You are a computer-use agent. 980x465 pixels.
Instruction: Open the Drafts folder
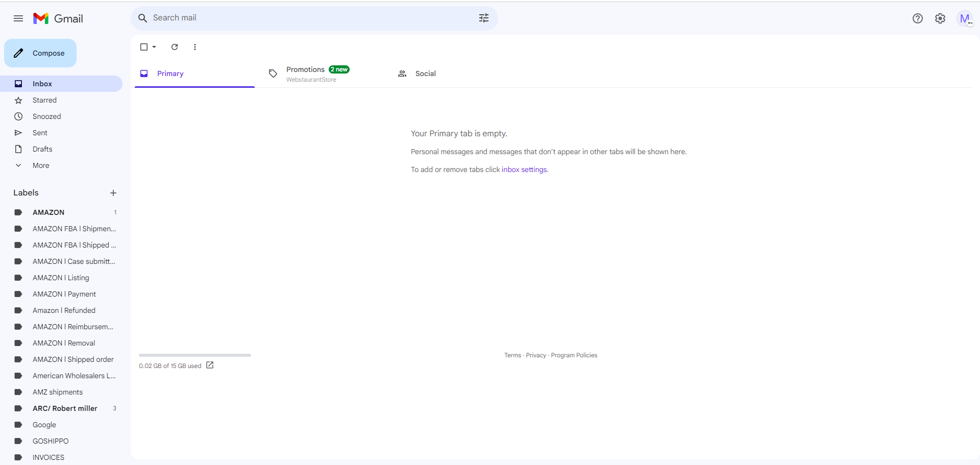pyautogui.click(x=61, y=149)
